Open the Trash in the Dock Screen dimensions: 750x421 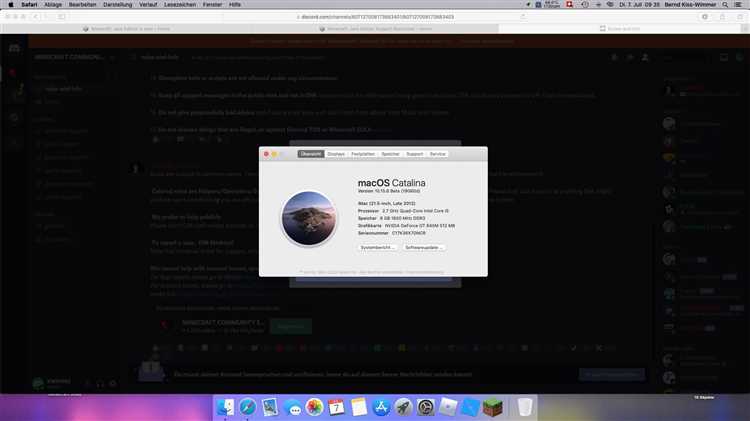coord(525,407)
